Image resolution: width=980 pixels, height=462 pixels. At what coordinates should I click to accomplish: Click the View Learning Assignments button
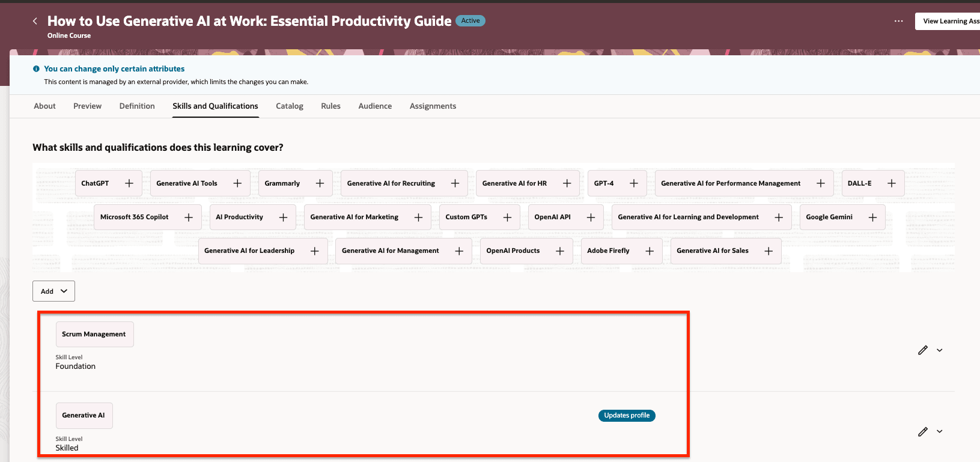pos(948,21)
